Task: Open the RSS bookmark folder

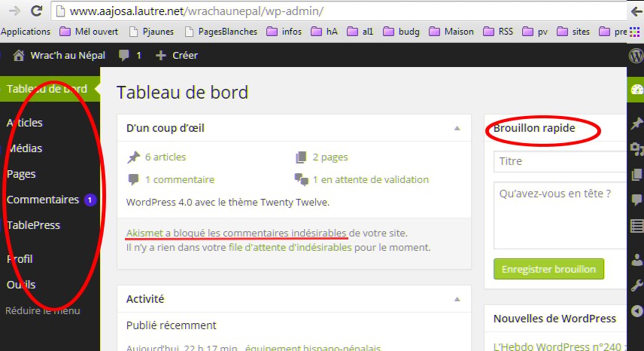Action: pyautogui.click(x=498, y=32)
